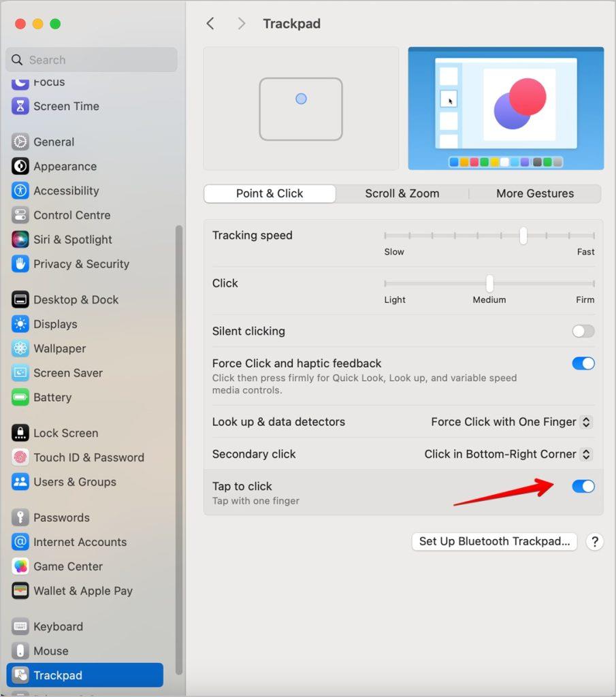Viewport: 616px width, 697px height.
Task: Click the Fast label under Tracking speed
Action: tap(585, 252)
